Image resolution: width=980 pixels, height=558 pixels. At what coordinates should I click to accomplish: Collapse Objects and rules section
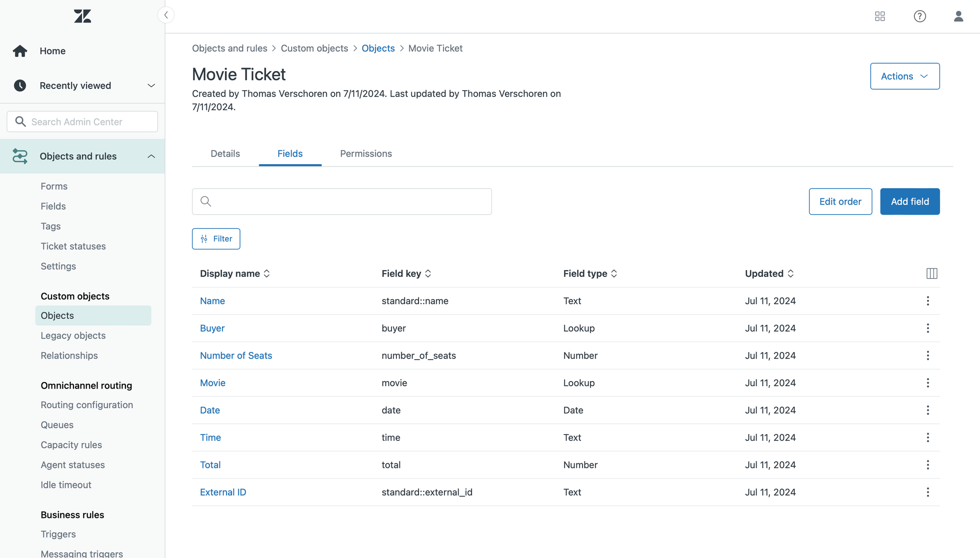(151, 156)
